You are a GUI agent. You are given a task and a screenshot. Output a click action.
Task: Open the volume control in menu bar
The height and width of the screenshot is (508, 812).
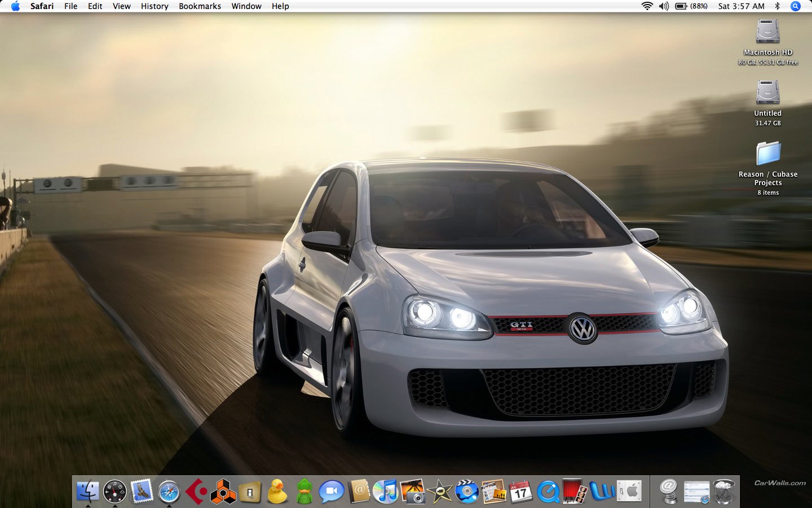664,6
